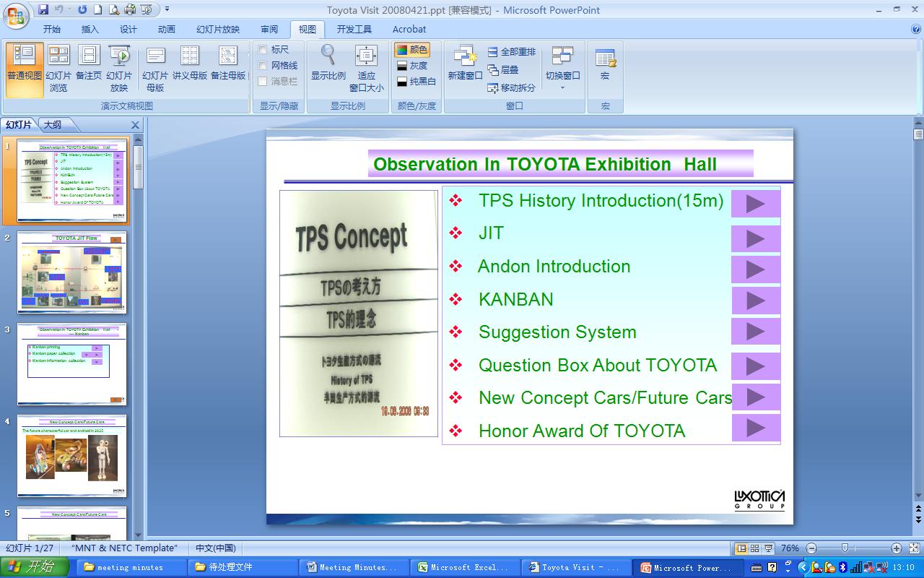924x578 pixels.
Task: Open the Acrobat tab
Action: (x=409, y=30)
